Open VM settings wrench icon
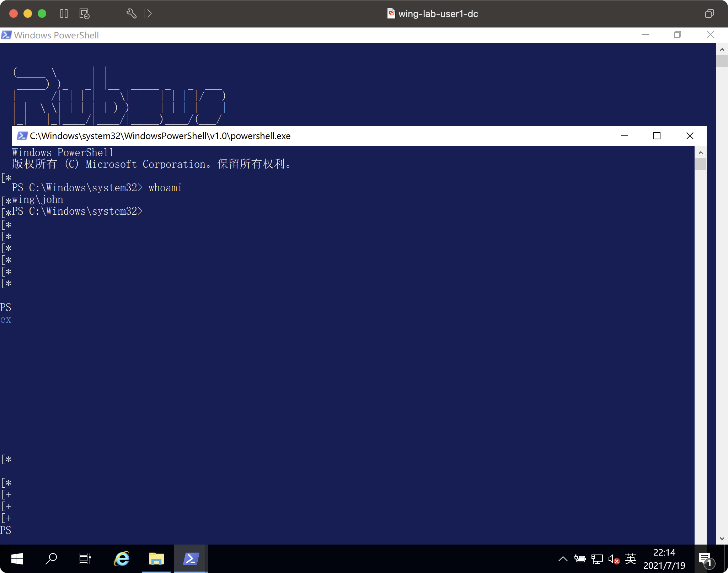The height and width of the screenshot is (573, 728). [131, 14]
